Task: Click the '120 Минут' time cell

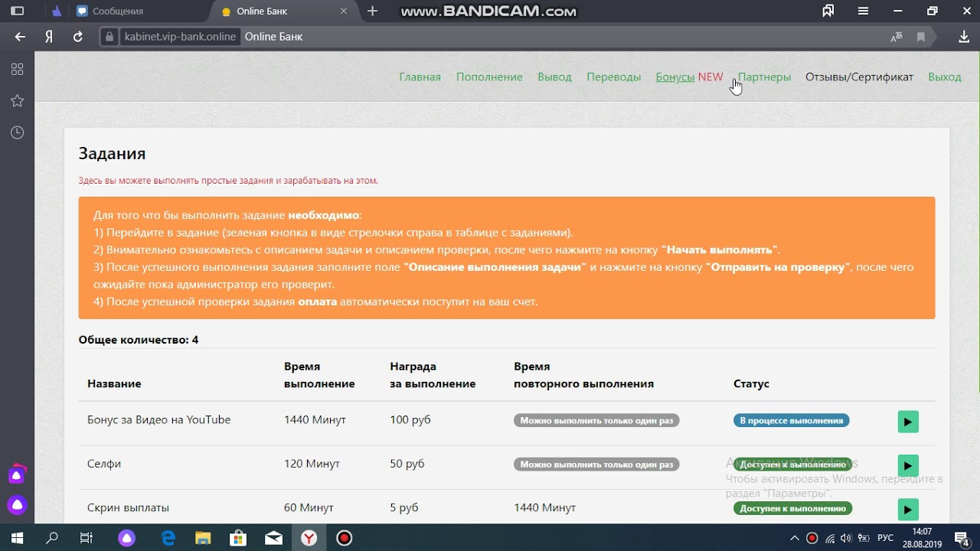Action: [x=312, y=464]
